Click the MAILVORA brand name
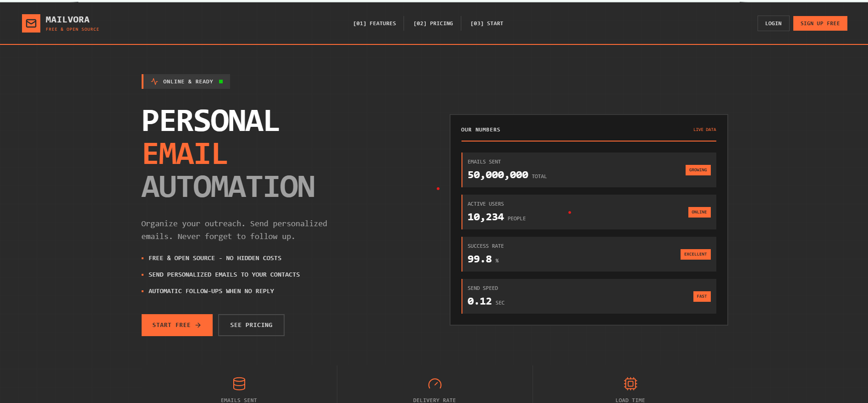 point(67,20)
